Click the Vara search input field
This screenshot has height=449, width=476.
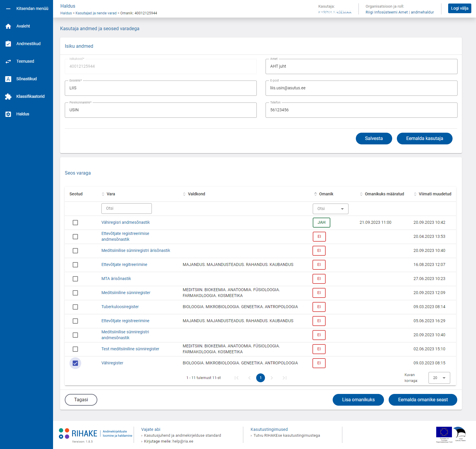click(x=127, y=209)
